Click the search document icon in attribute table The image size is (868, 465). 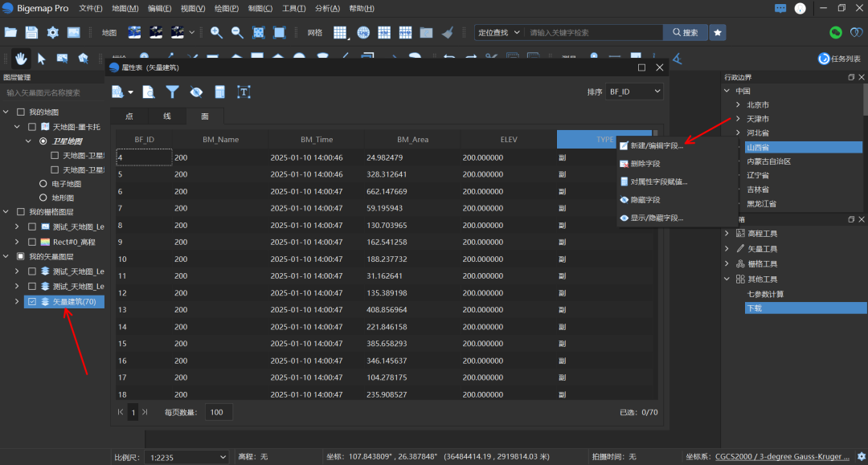tap(149, 92)
